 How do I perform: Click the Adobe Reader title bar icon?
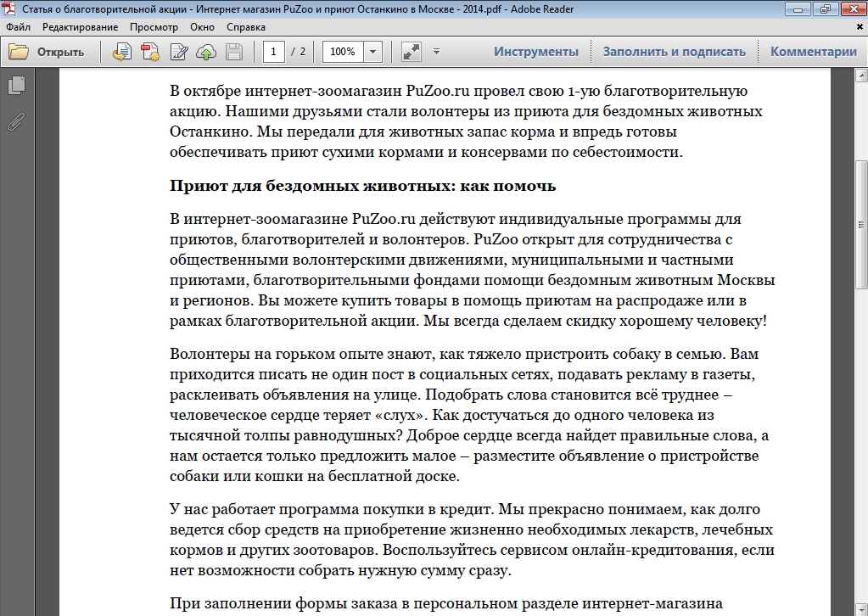pos(9,8)
